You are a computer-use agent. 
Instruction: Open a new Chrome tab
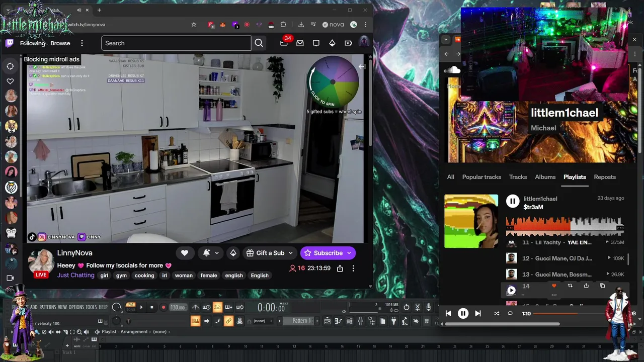click(x=99, y=10)
